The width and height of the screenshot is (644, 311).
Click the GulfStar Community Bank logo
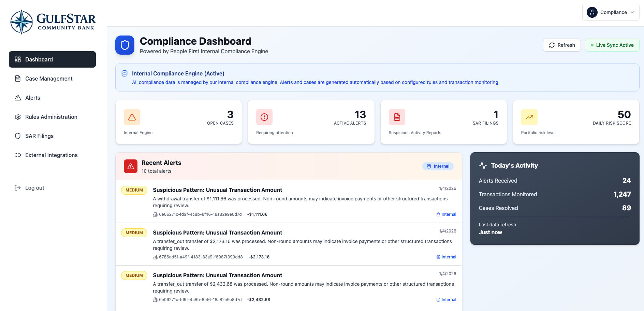(x=53, y=22)
